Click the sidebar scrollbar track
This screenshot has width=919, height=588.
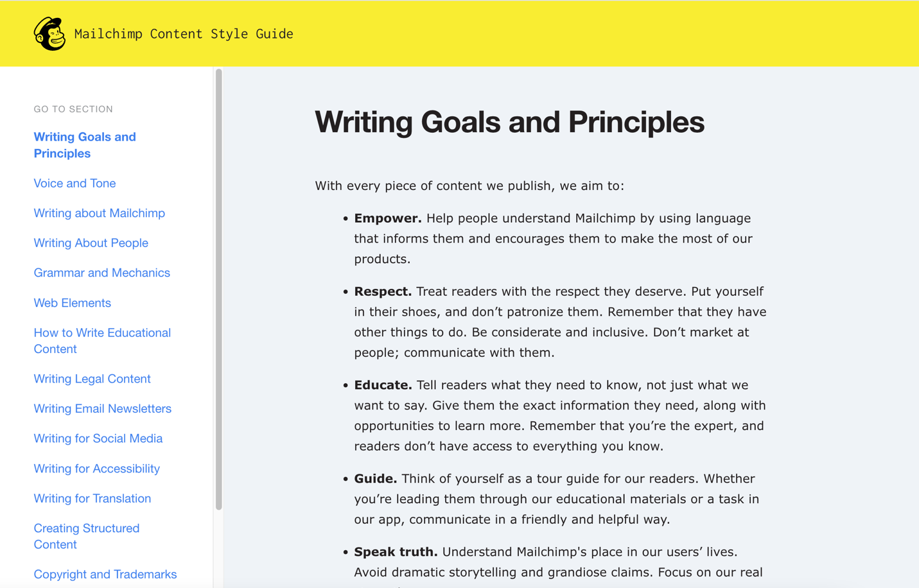220,289
